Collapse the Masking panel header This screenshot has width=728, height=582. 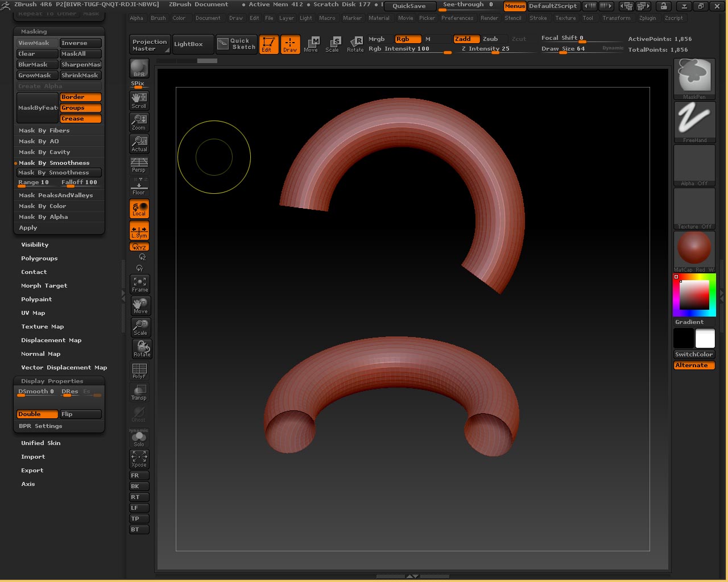pos(34,32)
